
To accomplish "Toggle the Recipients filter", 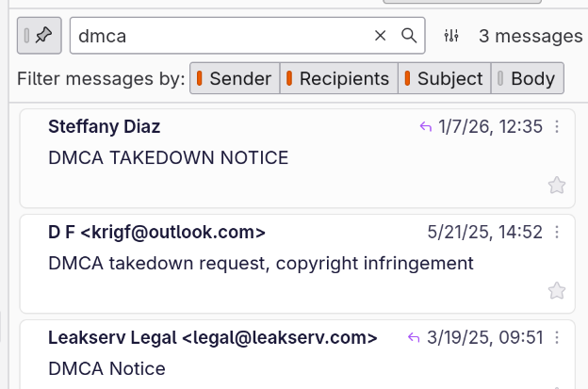I will 338,79.
